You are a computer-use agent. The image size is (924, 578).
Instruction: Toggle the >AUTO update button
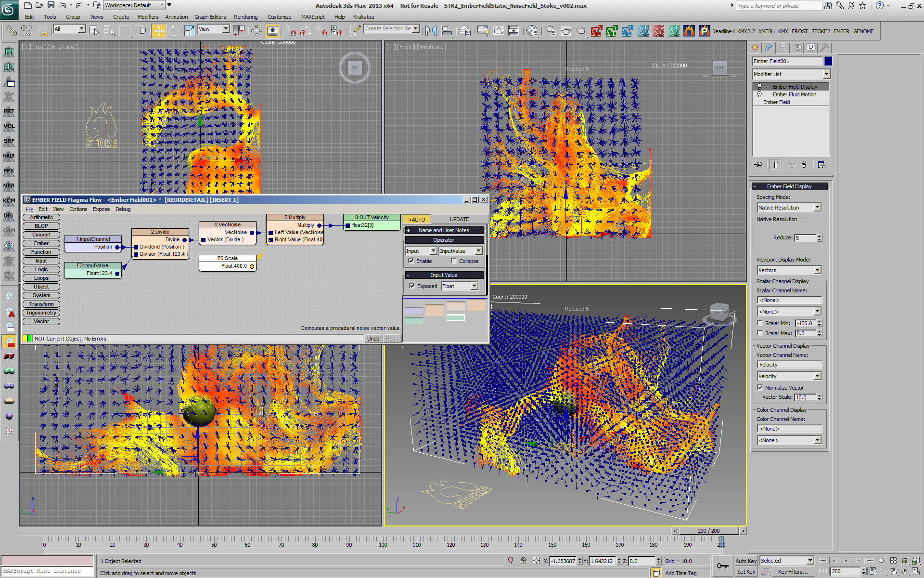(x=417, y=219)
